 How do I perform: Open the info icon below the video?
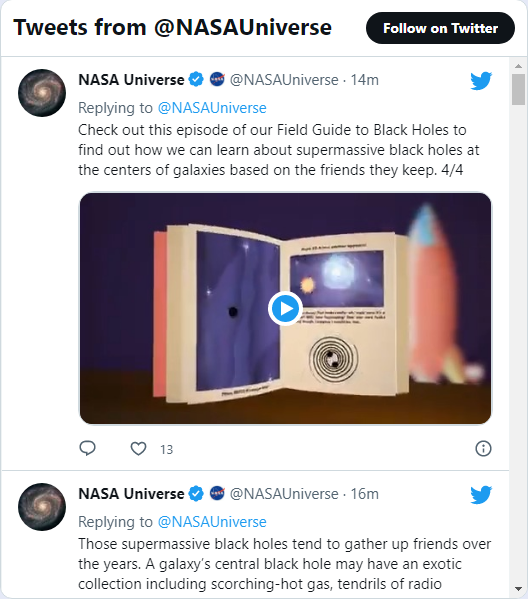point(483,448)
